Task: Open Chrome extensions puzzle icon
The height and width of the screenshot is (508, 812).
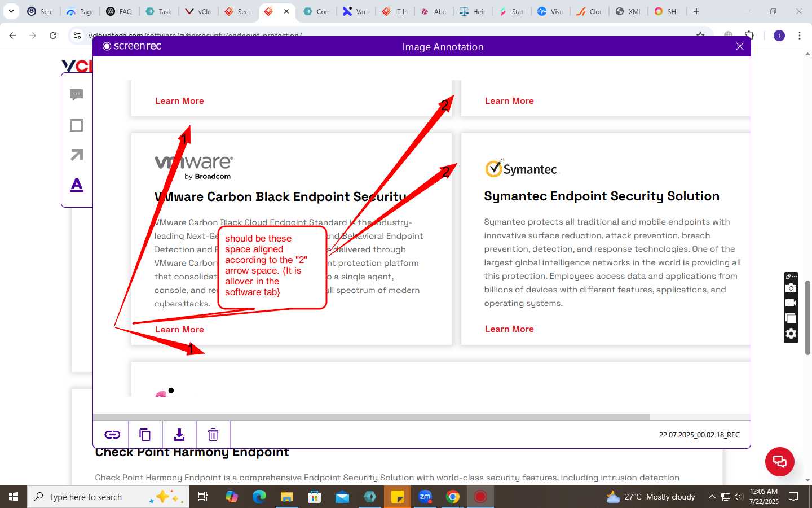Action: coord(749,36)
